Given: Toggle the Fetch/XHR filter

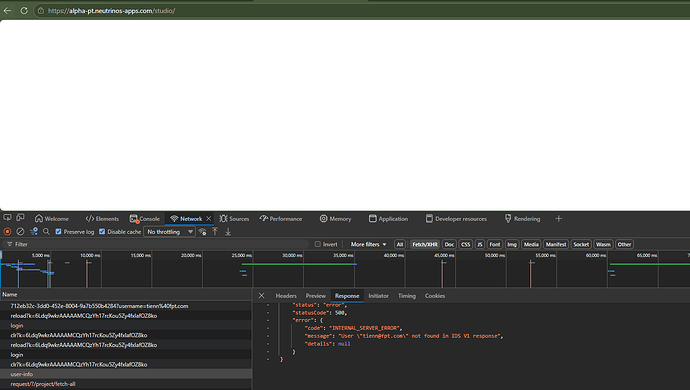Looking at the screenshot, I should tap(425, 244).
